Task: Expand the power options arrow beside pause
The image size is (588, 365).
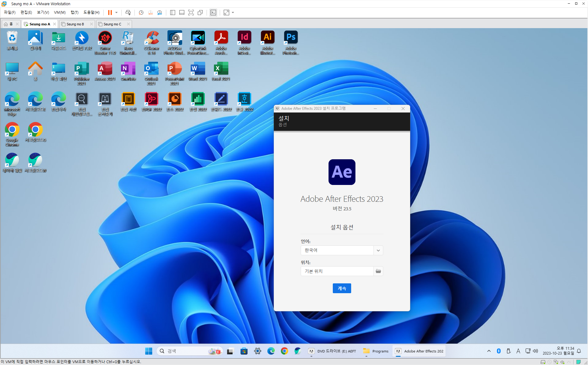Action: (x=116, y=13)
